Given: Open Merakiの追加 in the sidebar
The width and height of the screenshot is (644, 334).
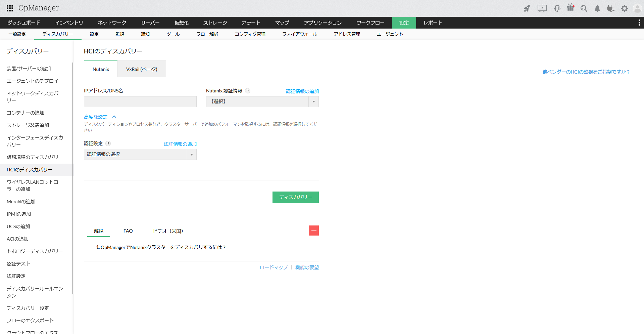Looking at the screenshot, I should [21, 202].
